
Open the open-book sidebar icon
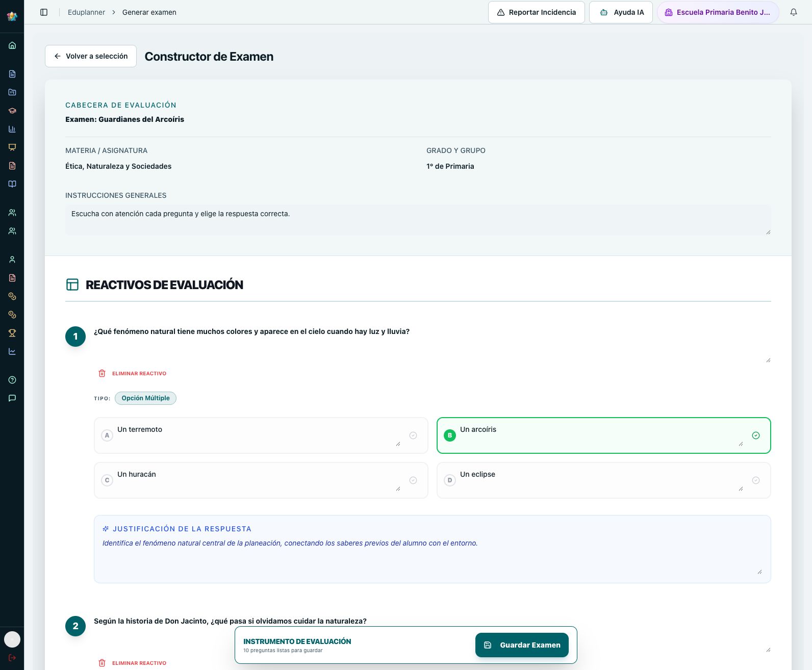[12, 184]
